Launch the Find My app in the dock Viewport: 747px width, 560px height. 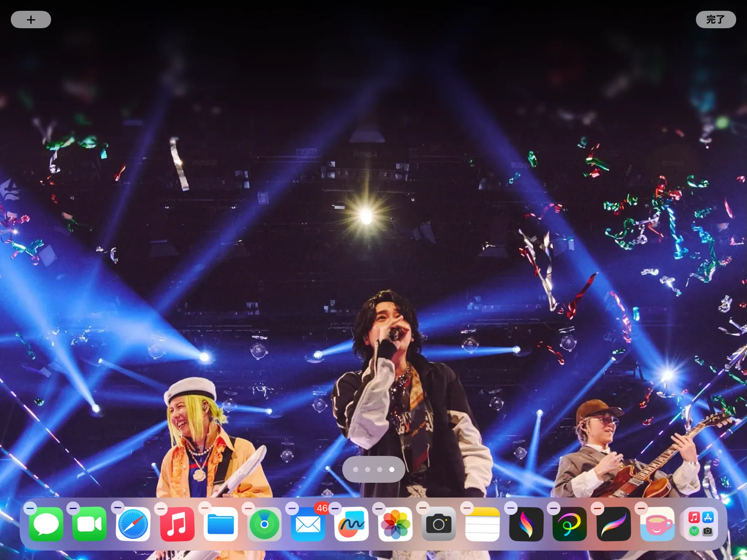[x=264, y=524]
